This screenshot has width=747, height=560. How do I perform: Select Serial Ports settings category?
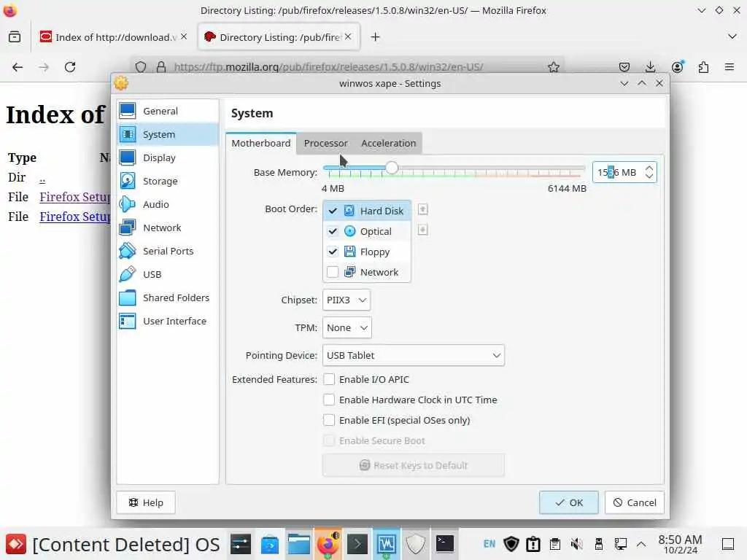tap(167, 251)
